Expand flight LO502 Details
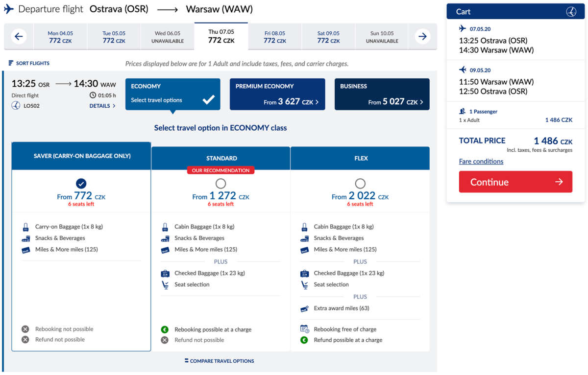 (102, 106)
